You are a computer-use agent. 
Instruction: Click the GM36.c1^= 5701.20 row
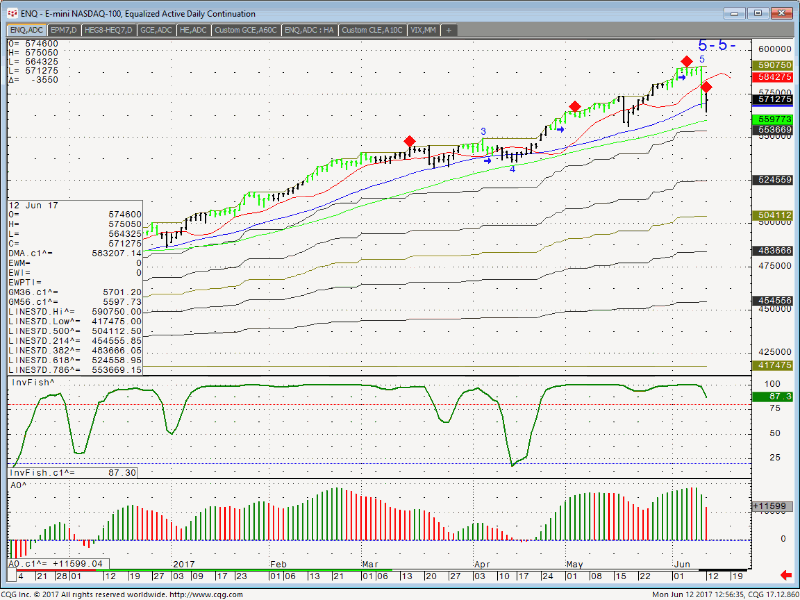click(x=75, y=292)
